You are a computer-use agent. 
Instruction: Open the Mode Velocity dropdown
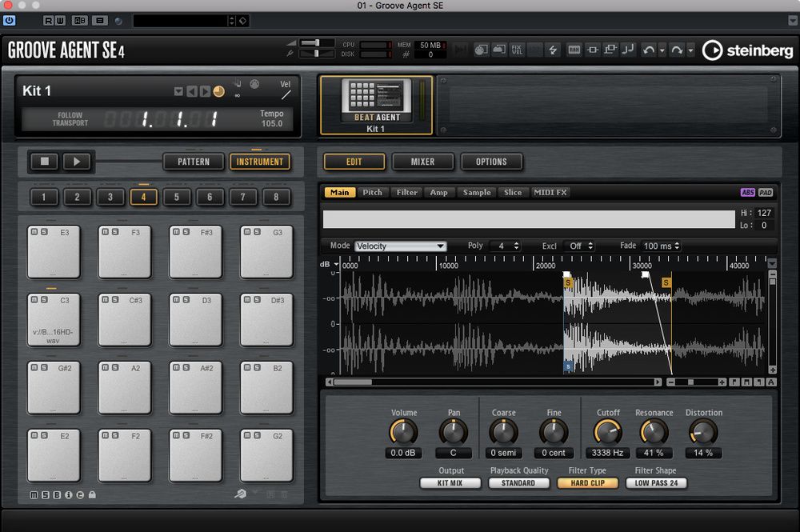click(x=401, y=246)
